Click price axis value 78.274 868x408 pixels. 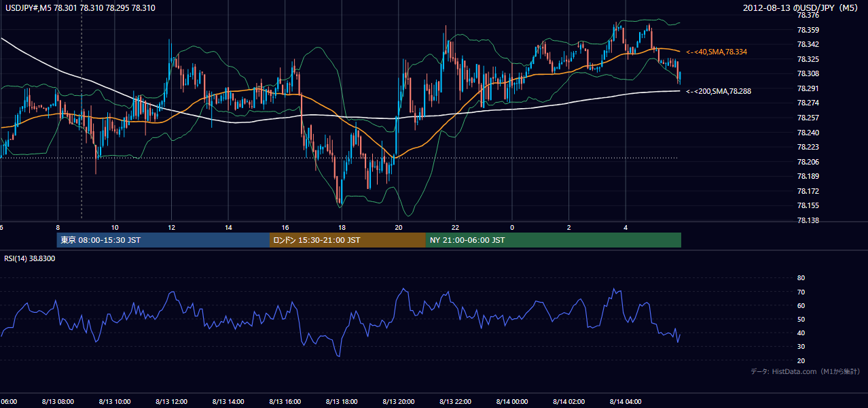[x=808, y=103]
